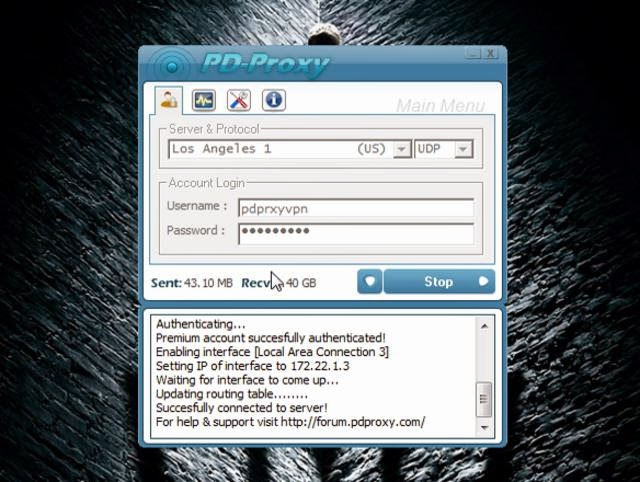Image resolution: width=640 pixels, height=482 pixels.
Task: Expand the server list dropdown arrow
Action: pos(402,149)
